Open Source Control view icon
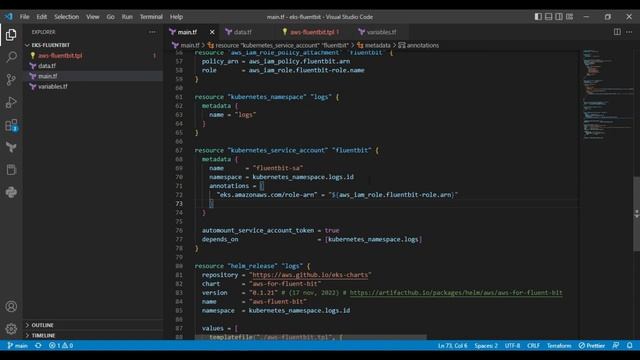 pyautogui.click(x=11, y=80)
